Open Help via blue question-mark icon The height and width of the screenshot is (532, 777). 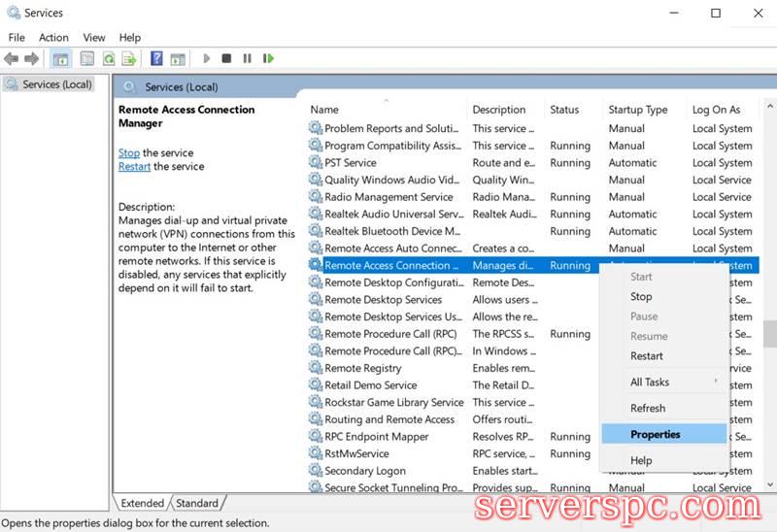156,59
